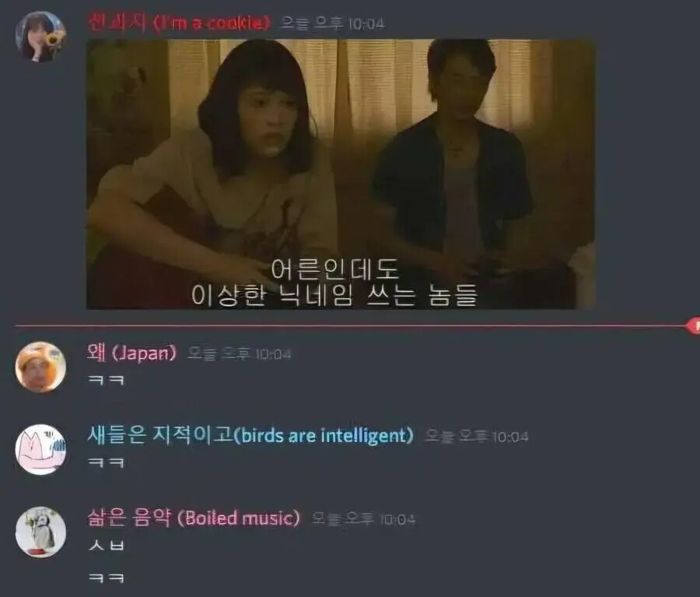The image size is (700, 597).
Task: Click the red new messages divider line
Action: pos(349,326)
